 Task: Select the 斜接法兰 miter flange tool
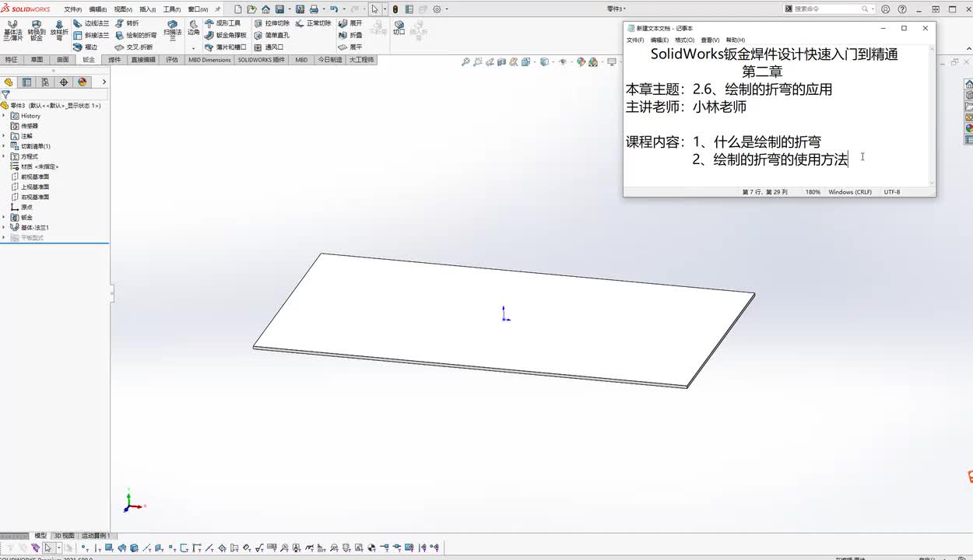tap(92, 35)
